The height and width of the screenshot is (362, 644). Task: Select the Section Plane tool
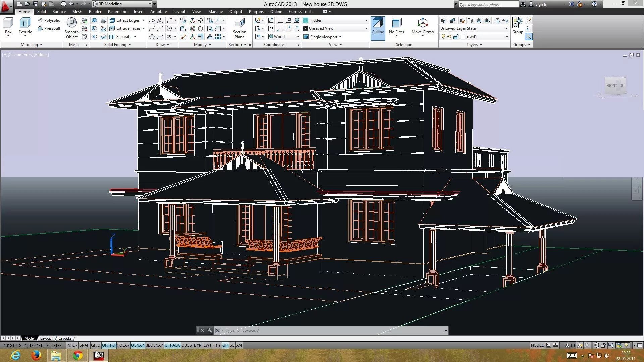pos(239,27)
